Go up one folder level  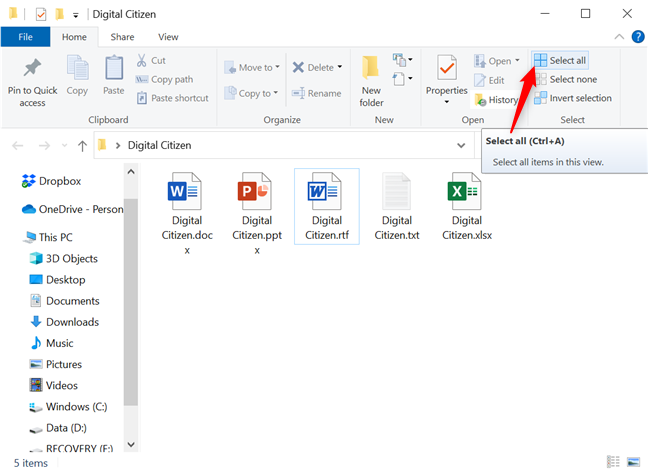tap(82, 145)
